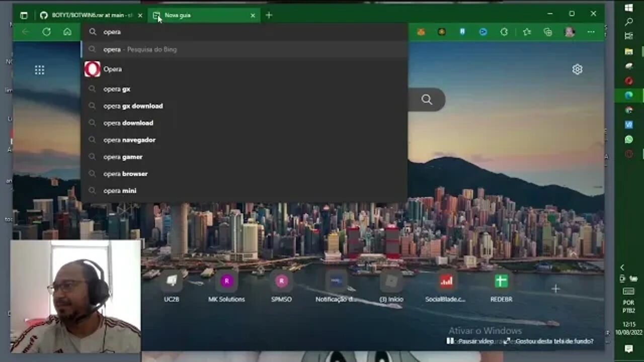Go back with the back arrow
The image size is (644, 362).
(x=26, y=32)
